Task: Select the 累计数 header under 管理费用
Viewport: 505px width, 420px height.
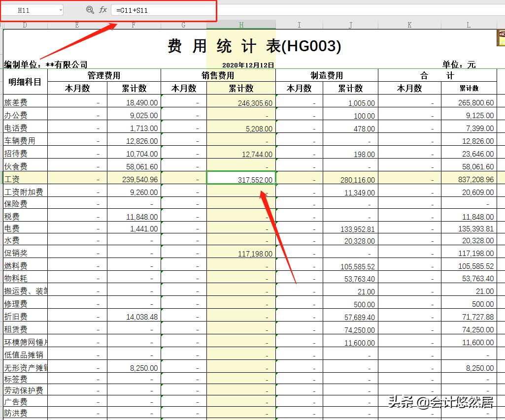Action: click(x=134, y=88)
